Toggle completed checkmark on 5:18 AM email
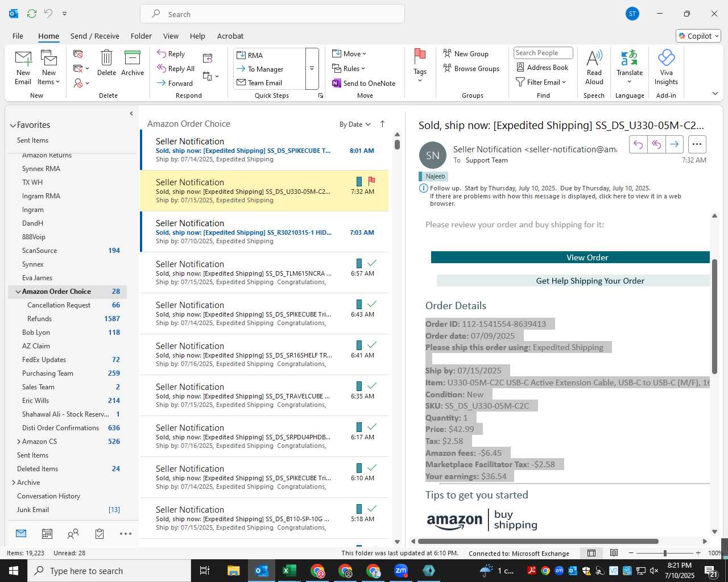 372,509
